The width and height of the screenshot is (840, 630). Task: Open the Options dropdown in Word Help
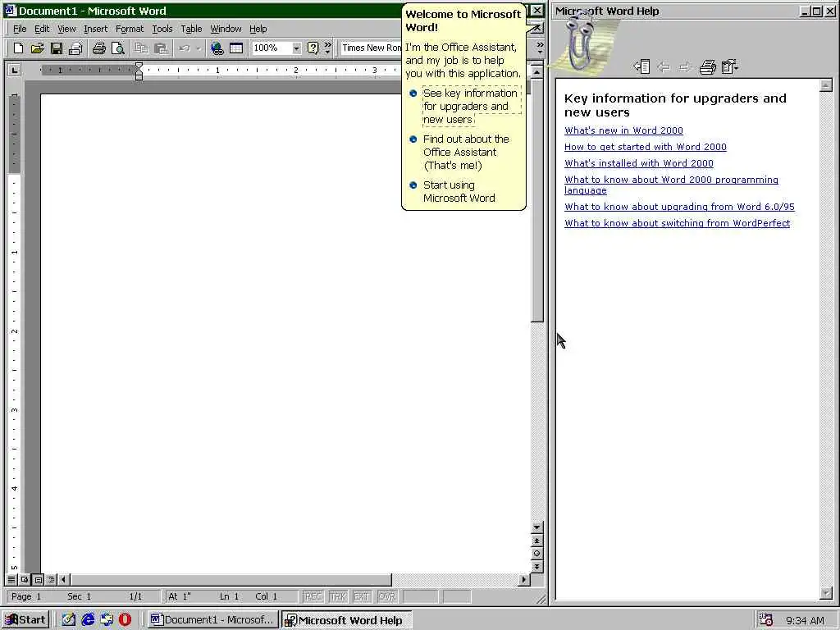coord(729,67)
